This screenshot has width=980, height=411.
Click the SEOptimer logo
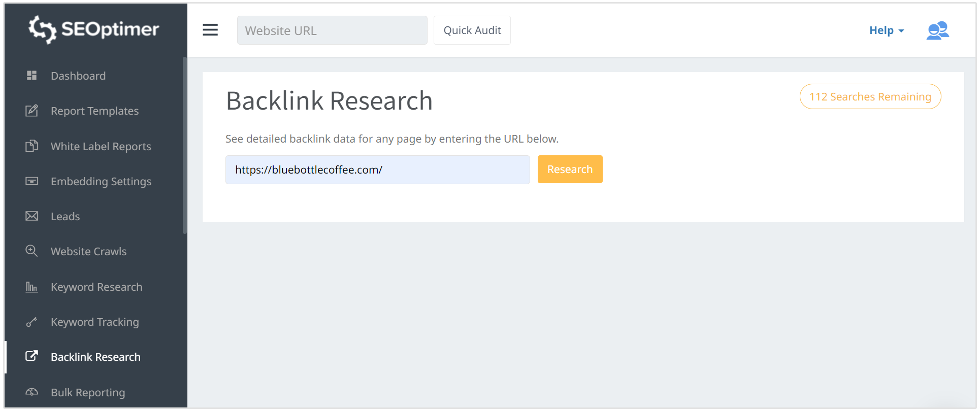coord(94,29)
